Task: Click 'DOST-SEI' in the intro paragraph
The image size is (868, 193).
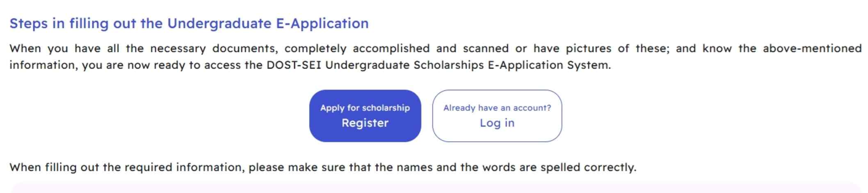Action: click(294, 65)
